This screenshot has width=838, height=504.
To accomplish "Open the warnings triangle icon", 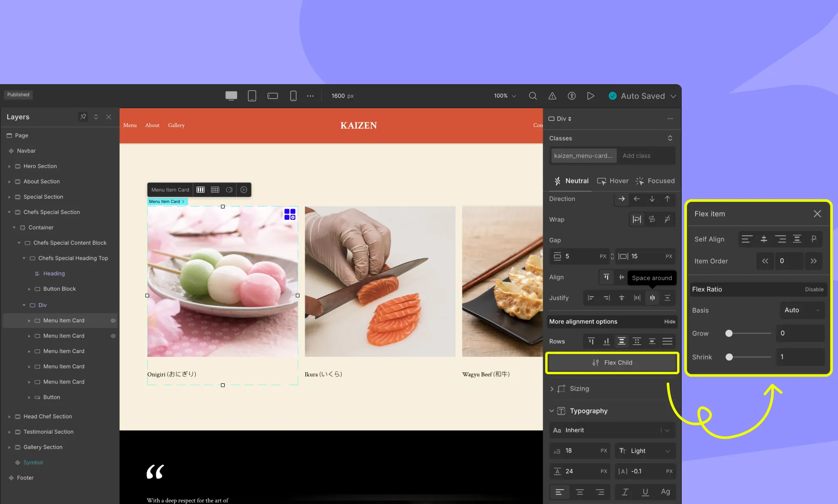I will coord(553,96).
